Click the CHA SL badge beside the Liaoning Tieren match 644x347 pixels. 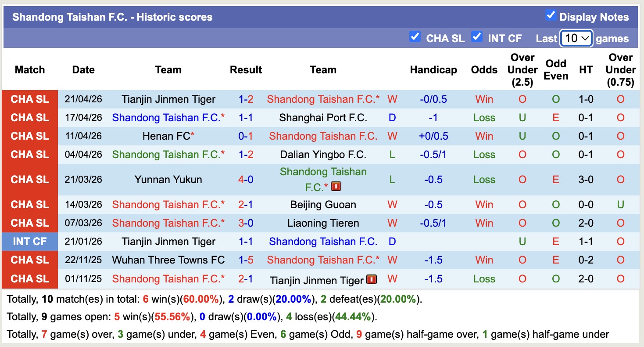pos(29,223)
